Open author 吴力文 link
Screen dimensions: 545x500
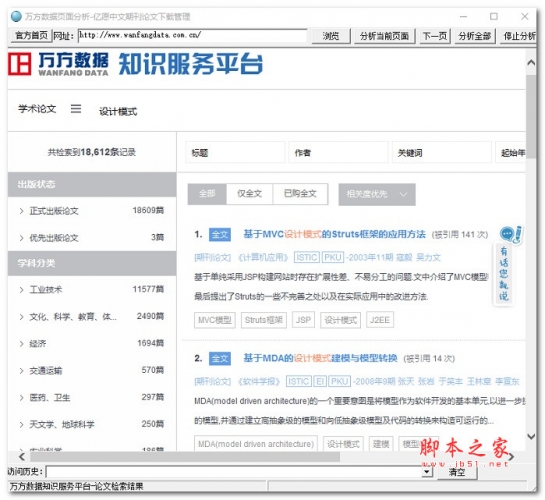[x=428, y=257]
